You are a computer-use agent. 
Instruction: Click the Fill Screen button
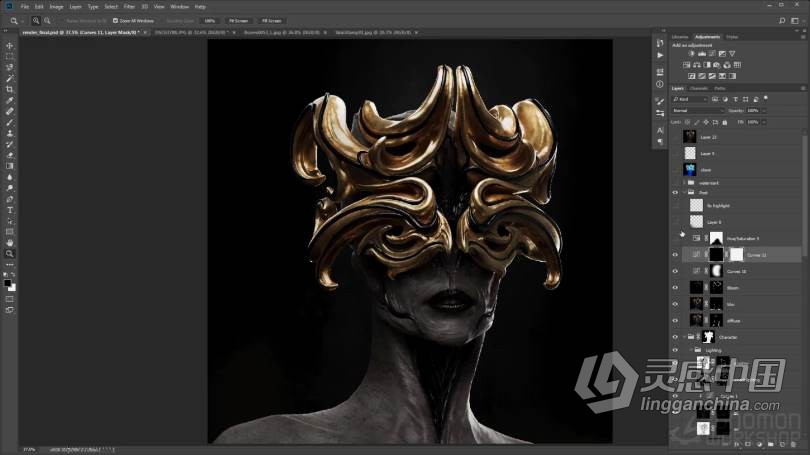(271, 21)
